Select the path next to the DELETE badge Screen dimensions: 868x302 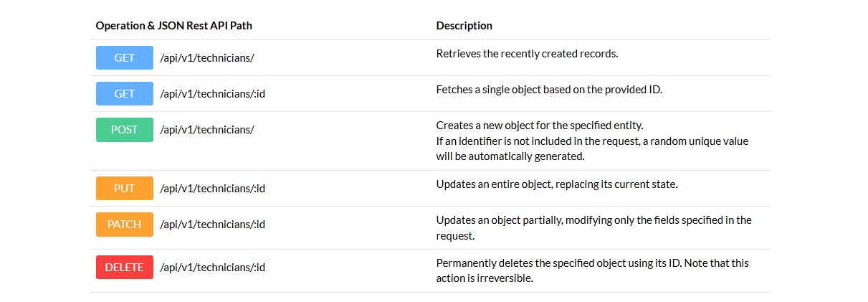(213, 268)
